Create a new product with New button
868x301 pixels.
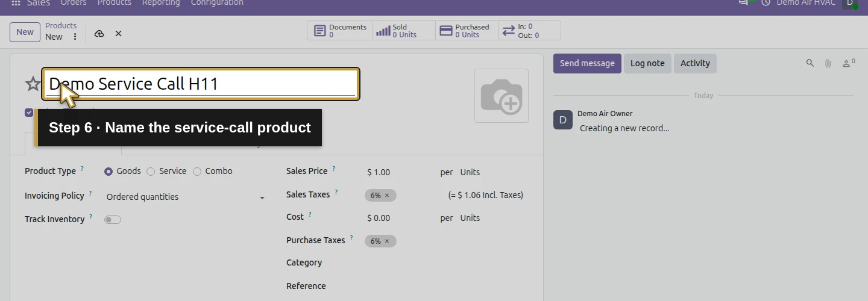25,33
